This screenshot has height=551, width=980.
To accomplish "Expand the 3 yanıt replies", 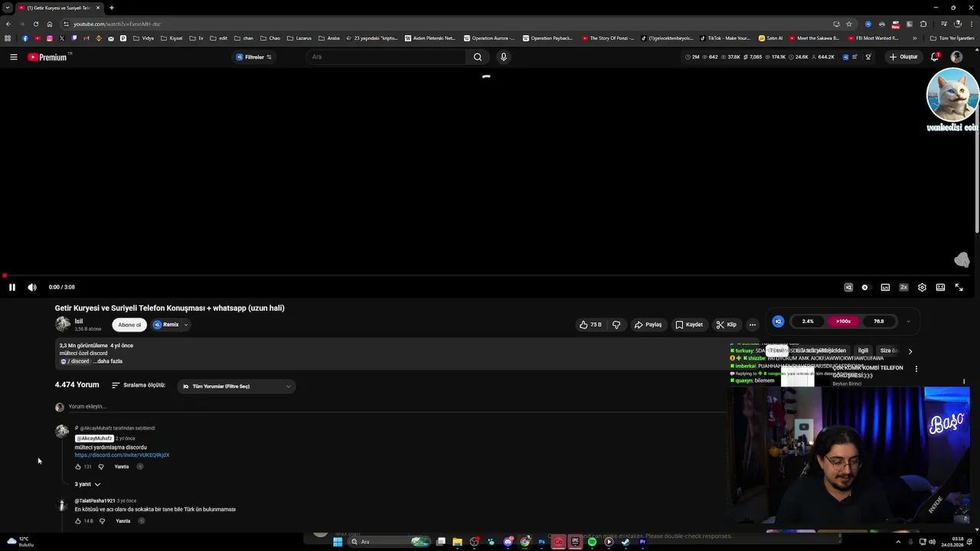I will [87, 484].
